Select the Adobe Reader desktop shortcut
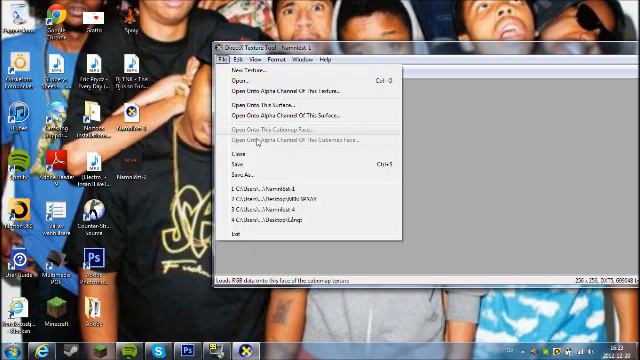The height and width of the screenshot is (360, 640). tap(56, 168)
